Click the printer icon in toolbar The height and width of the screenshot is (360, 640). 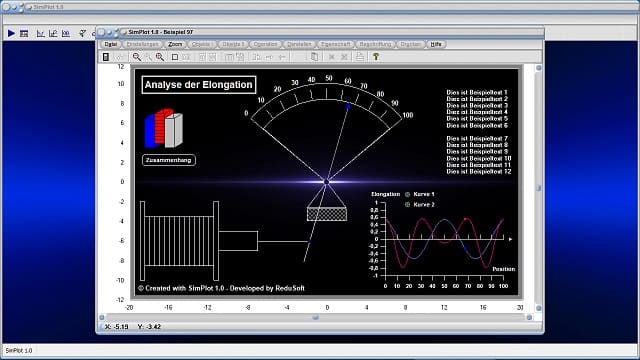click(x=360, y=57)
